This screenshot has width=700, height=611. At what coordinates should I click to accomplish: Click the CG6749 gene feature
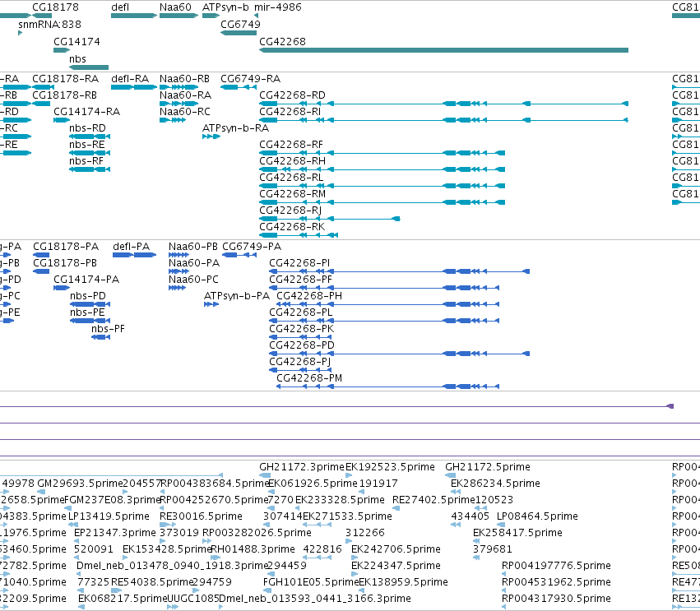[x=239, y=33]
